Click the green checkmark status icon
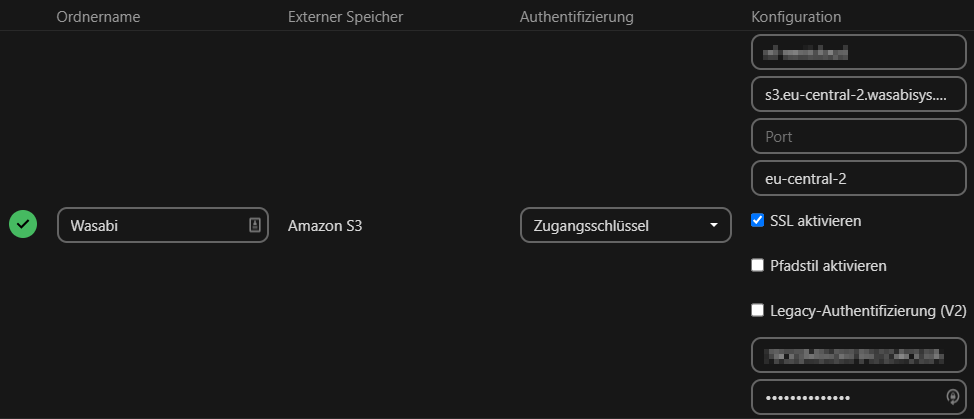This screenshot has width=974, height=419. point(23,225)
